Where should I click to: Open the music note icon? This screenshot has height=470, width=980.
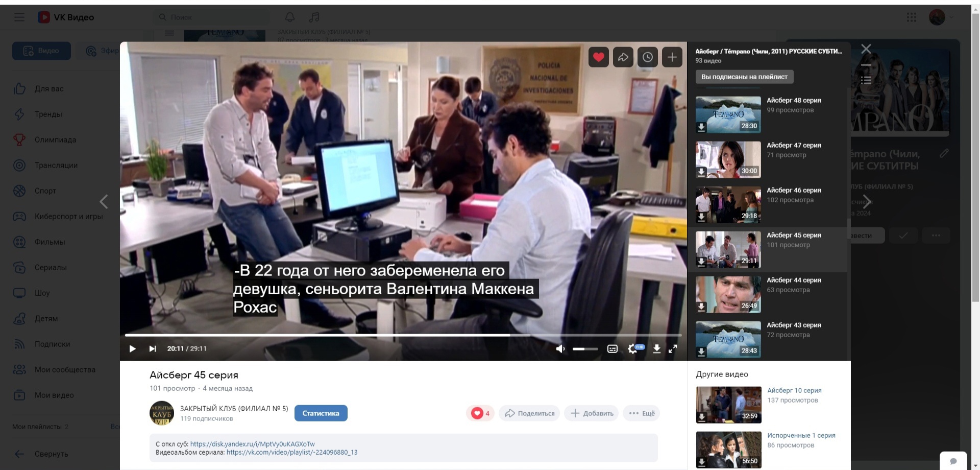[x=314, y=17]
